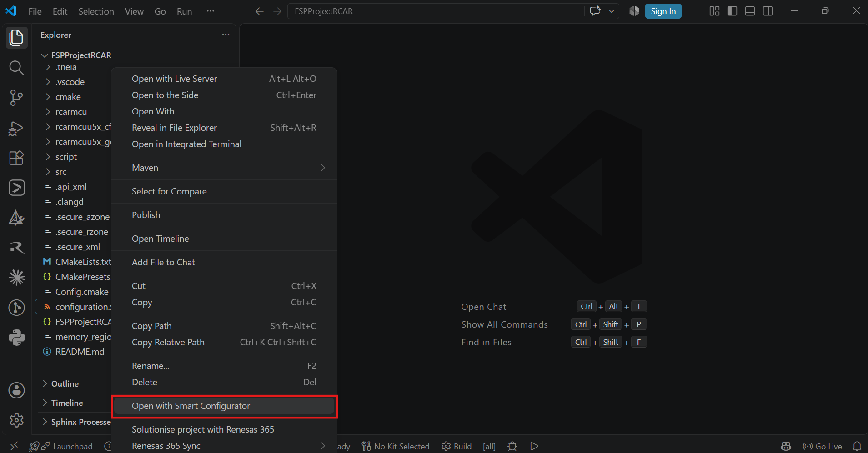Screen dimensions: 868x453
Task: Open the Explorer view in activity bar
Action: coord(16,38)
